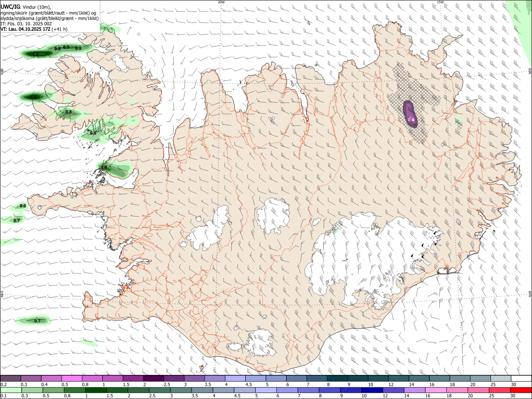The width and height of the screenshot is (532, 399).
Task: Click the '20W' longitude label at the top
Action: [222, 2]
